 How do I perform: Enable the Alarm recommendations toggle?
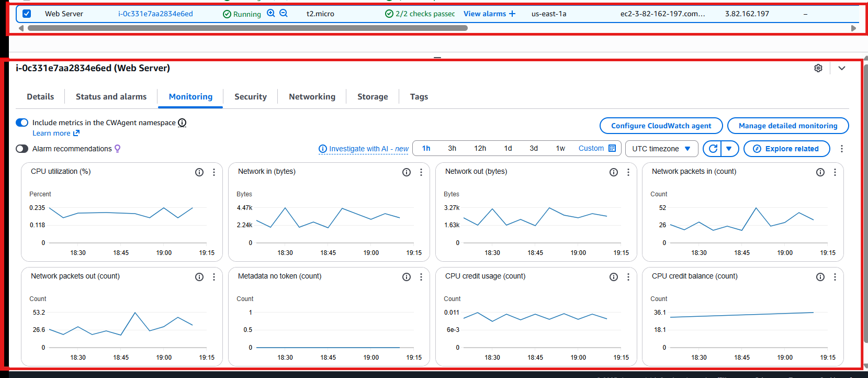[22, 149]
